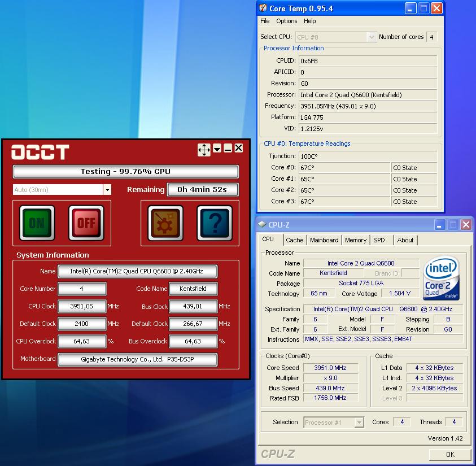
Task: Click the OCCT down-arrow collapse icon
Action: [217, 149]
